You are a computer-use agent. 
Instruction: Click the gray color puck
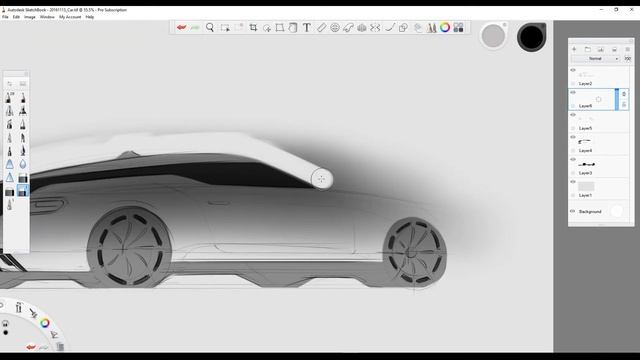(x=493, y=36)
